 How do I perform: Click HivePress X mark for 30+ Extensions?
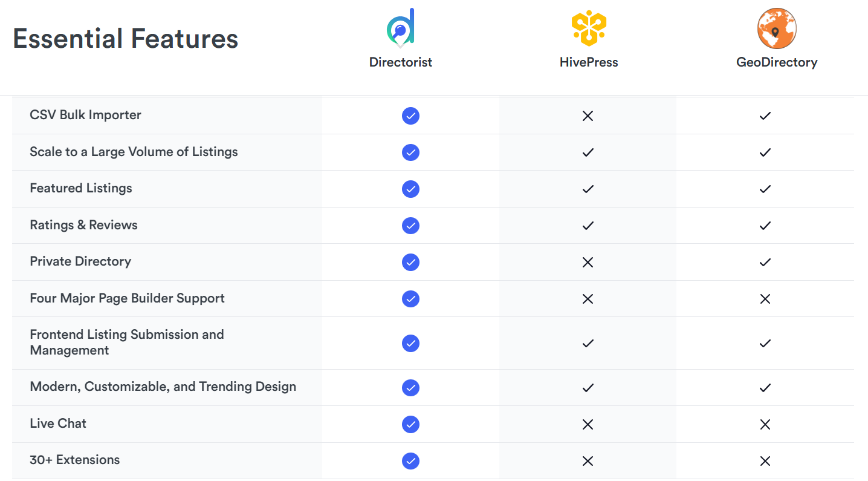[588, 461]
